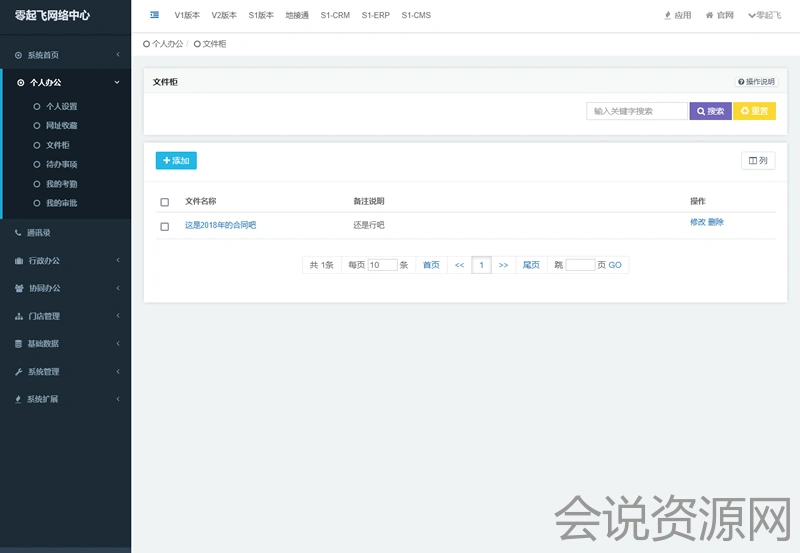Focus the keyword search input field

pos(636,111)
